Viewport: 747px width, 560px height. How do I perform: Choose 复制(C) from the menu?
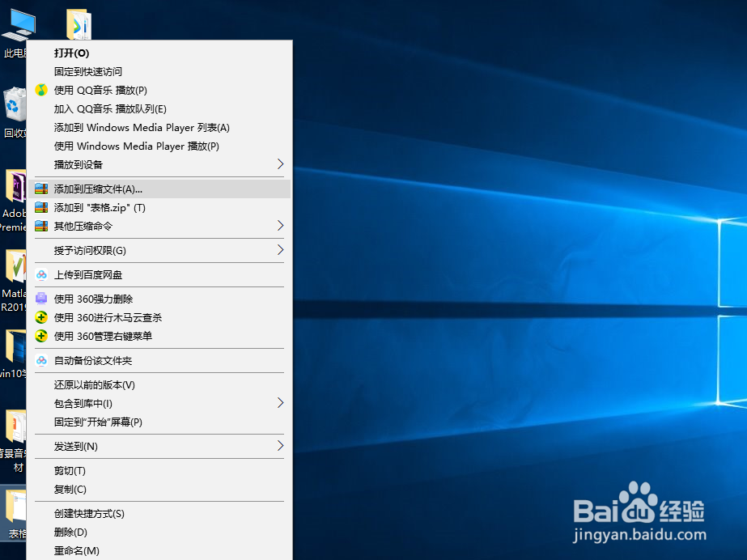pyautogui.click(x=159, y=489)
